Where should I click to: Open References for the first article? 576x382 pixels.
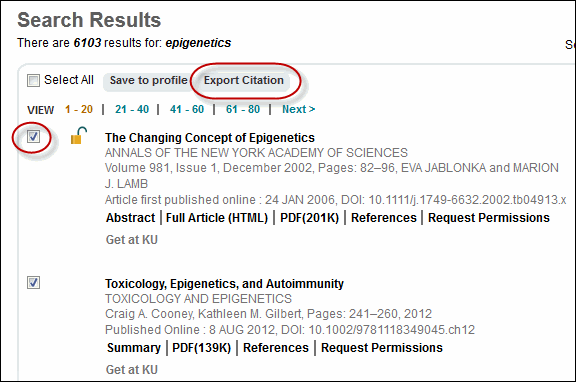coord(384,218)
